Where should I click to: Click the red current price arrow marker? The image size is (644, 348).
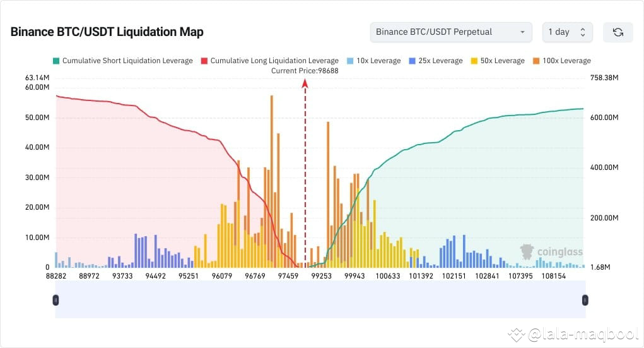(x=305, y=83)
